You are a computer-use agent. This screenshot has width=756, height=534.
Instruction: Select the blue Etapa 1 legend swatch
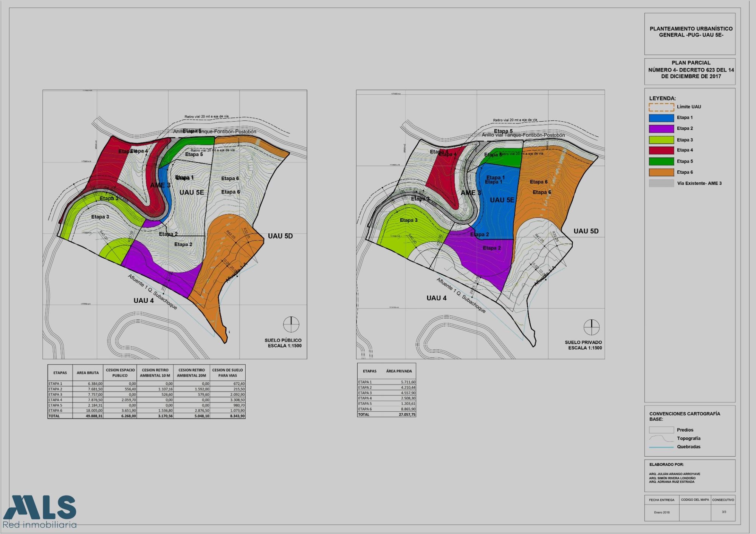click(661, 118)
